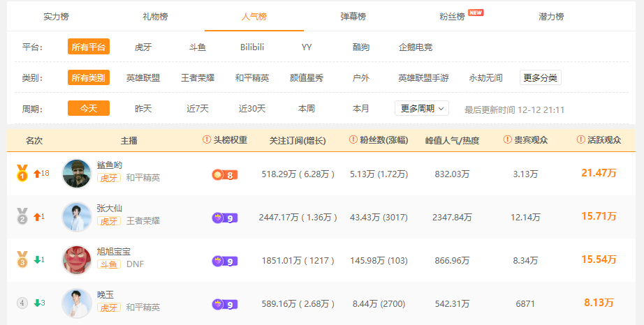Select the 王者荣耀 category filter

click(198, 78)
